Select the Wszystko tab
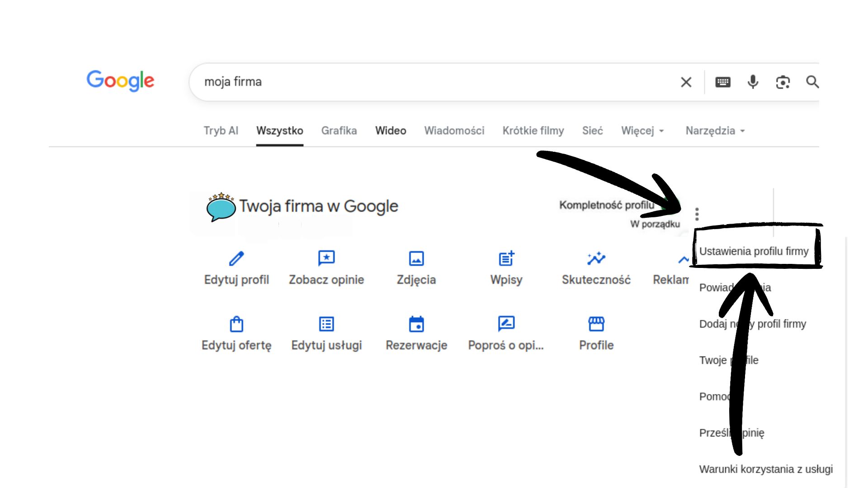The width and height of the screenshot is (868, 488). pos(279,131)
